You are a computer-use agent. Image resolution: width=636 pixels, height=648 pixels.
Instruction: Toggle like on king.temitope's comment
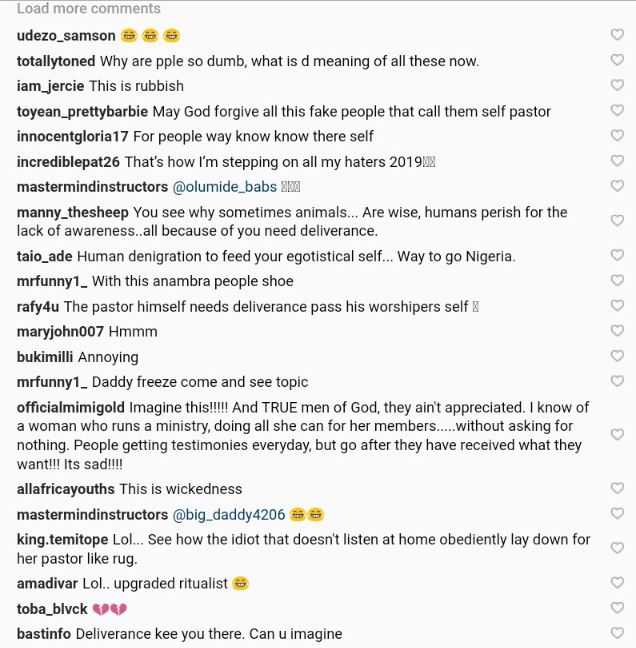click(x=617, y=549)
